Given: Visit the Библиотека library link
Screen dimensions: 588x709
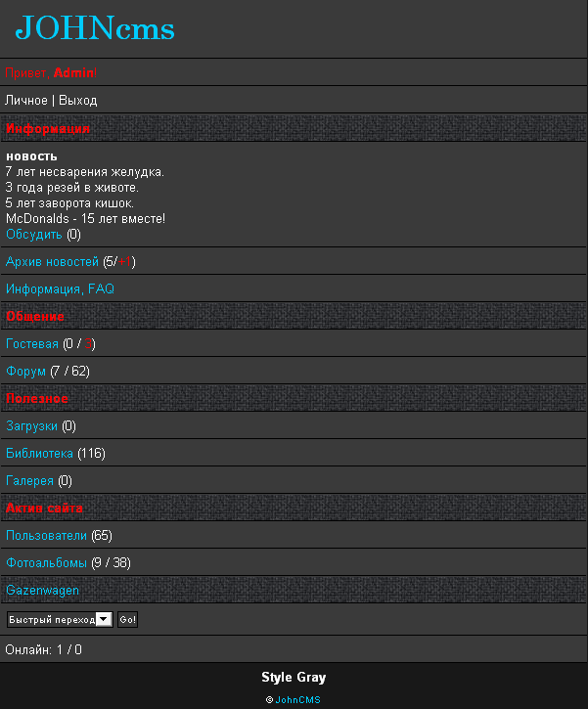Looking at the screenshot, I should [39, 454].
